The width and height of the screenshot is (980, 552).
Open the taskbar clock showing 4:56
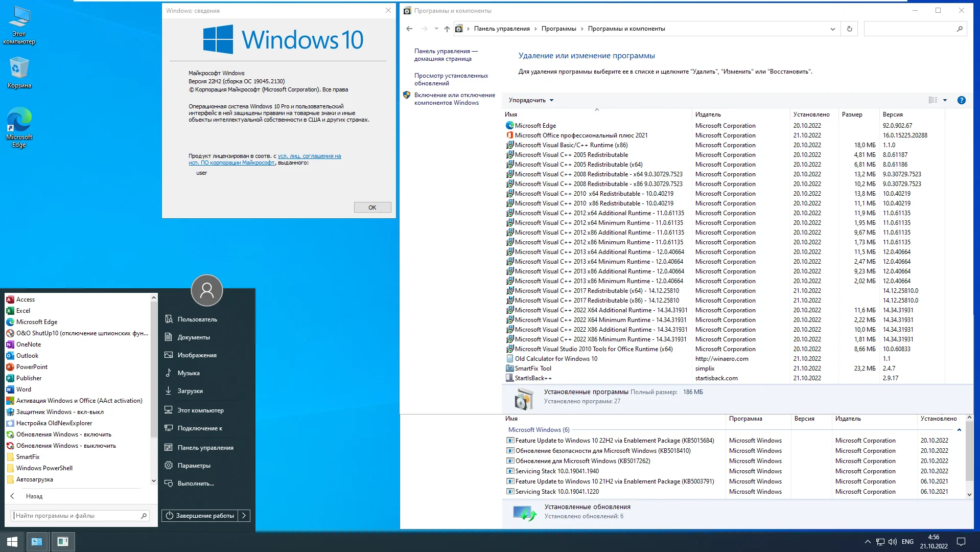point(934,542)
